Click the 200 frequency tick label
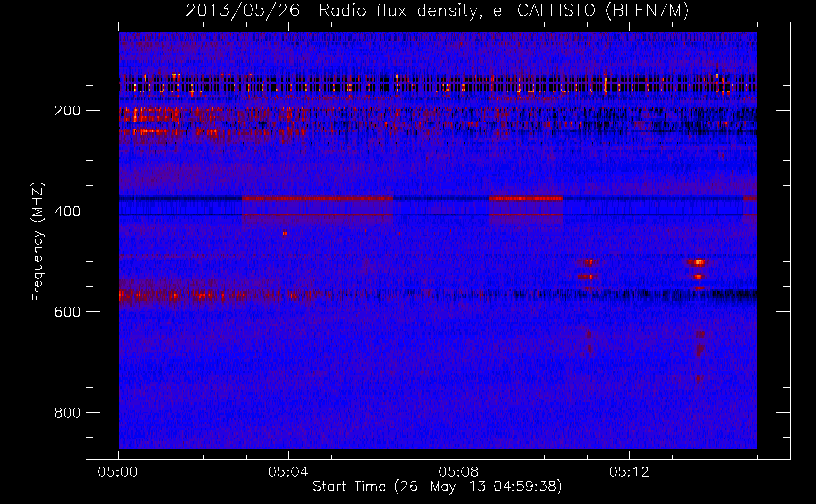This screenshot has width=816, height=504. coord(68,110)
